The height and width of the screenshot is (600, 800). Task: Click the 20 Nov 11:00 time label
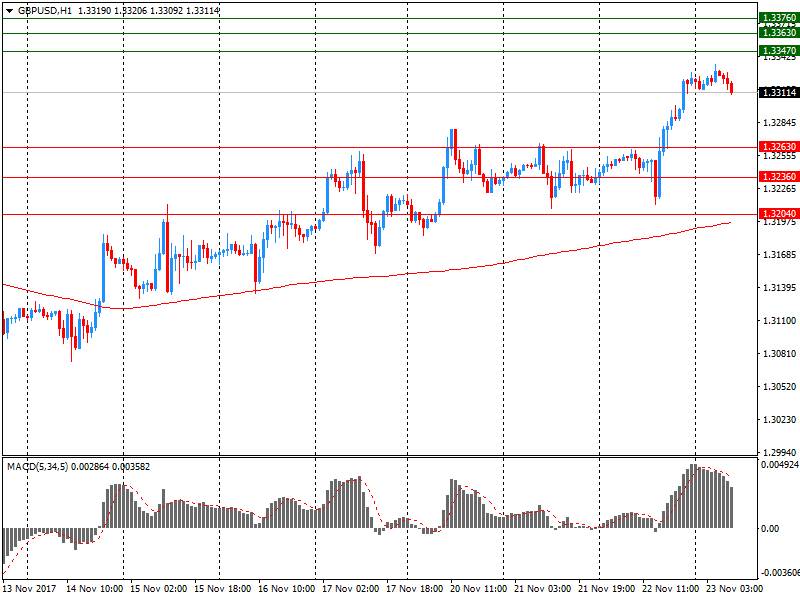[479, 589]
